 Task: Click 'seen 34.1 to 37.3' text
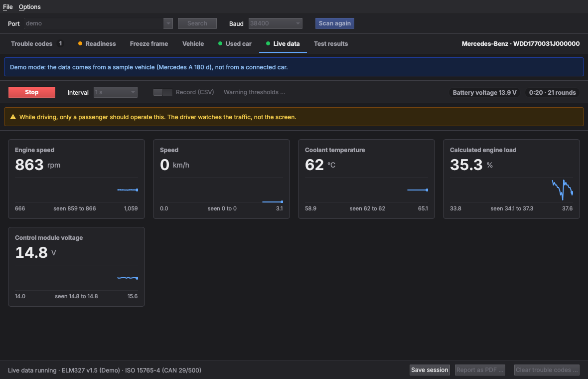512,208
